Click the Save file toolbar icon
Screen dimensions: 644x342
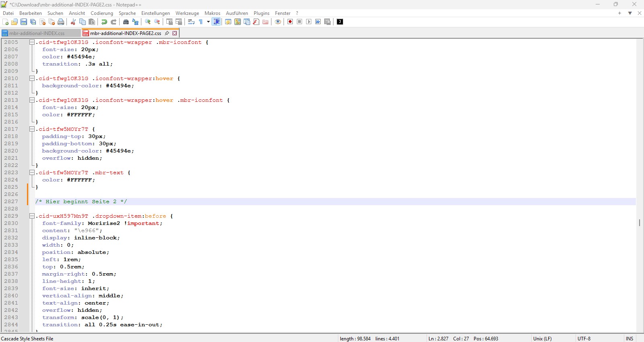(x=24, y=22)
